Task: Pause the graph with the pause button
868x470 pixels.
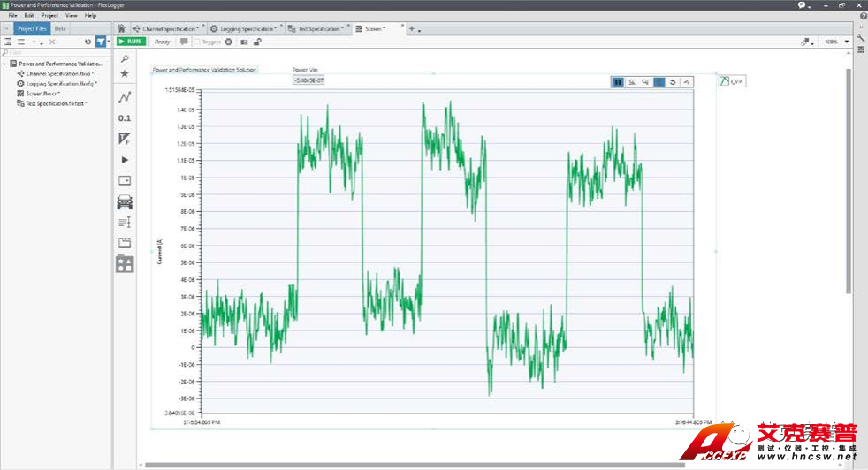Action: click(x=618, y=82)
